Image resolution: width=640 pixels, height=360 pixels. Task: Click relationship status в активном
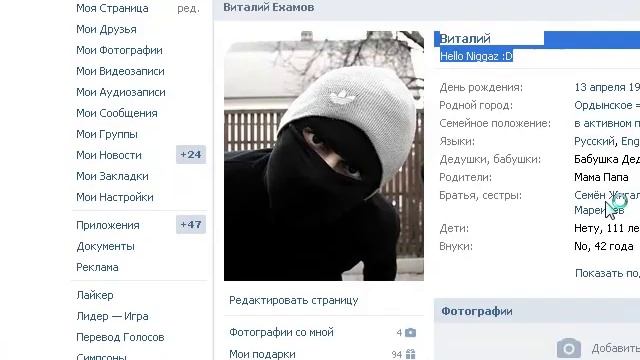coord(607,123)
